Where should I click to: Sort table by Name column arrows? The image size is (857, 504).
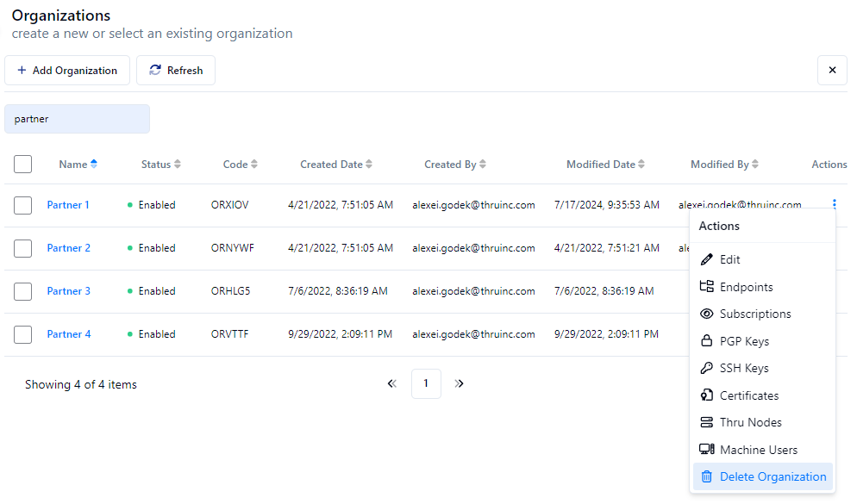94,165
